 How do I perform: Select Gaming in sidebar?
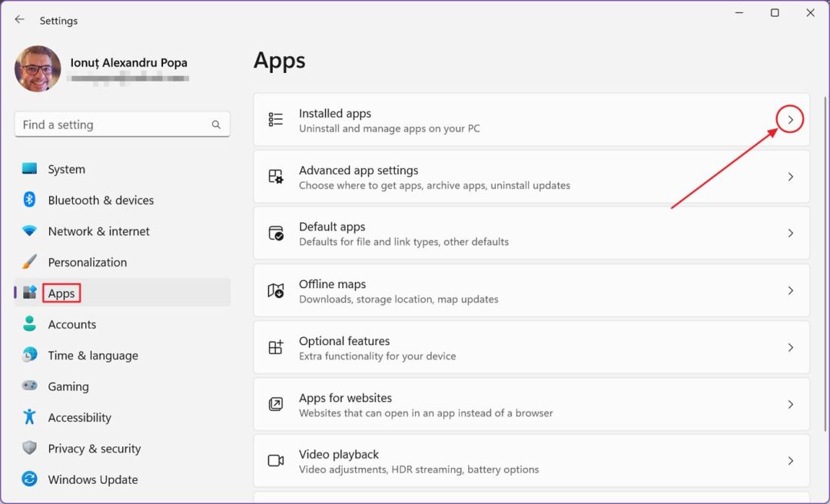coord(122,386)
